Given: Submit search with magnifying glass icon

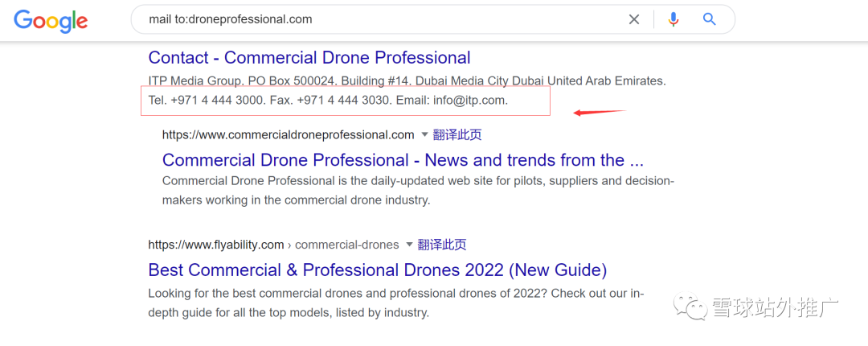Looking at the screenshot, I should pyautogui.click(x=709, y=19).
